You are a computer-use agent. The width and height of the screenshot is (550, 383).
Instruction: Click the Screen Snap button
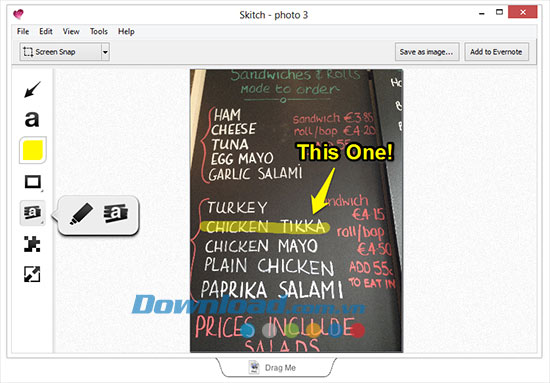click(x=60, y=52)
